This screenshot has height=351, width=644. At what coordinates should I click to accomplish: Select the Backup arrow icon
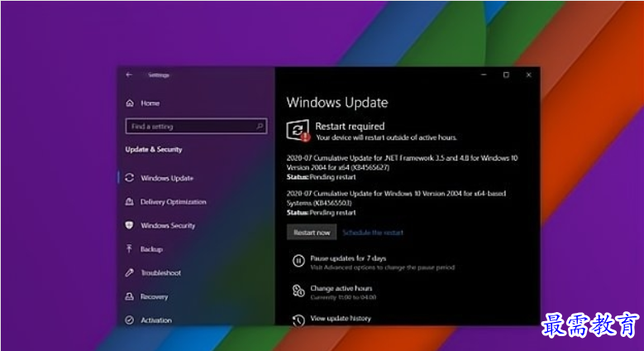pyautogui.click(x=129, y=248)
